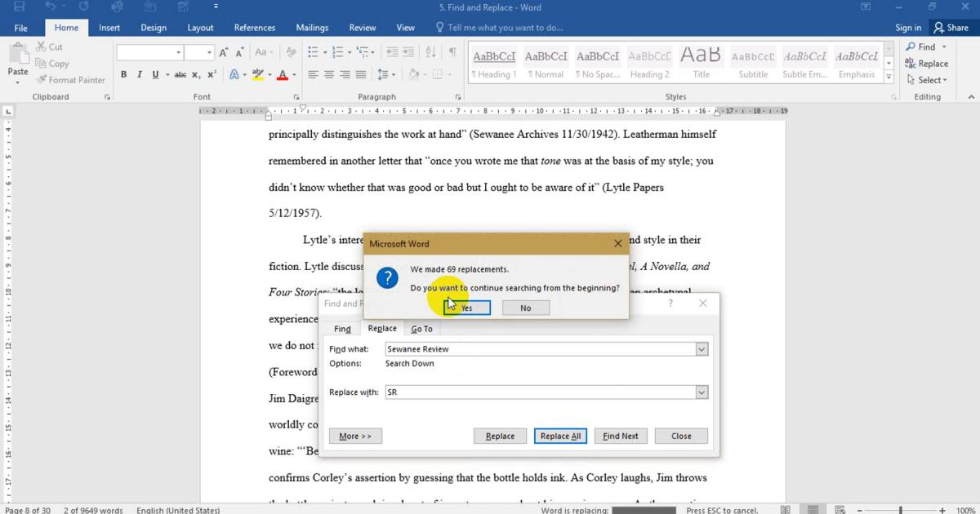Click the Show/Hide paragraph marks icon
Screen dimensions: 980x514
(452, 52)
